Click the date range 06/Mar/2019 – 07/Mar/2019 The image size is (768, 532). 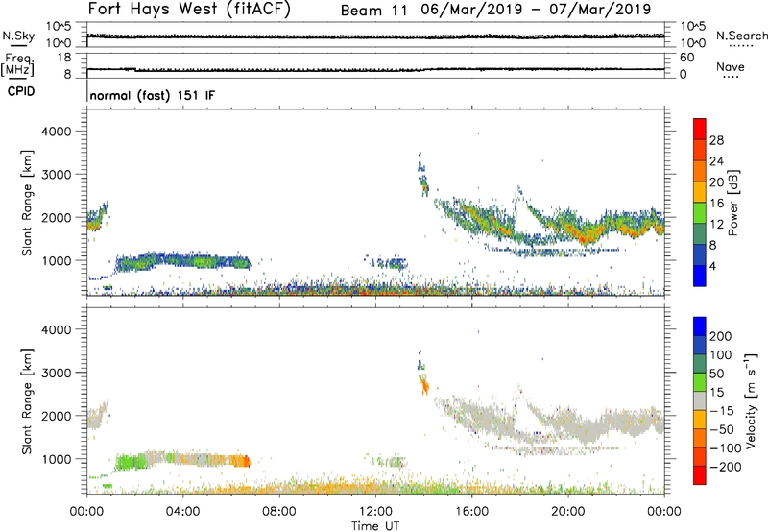[x=536, y=10]
